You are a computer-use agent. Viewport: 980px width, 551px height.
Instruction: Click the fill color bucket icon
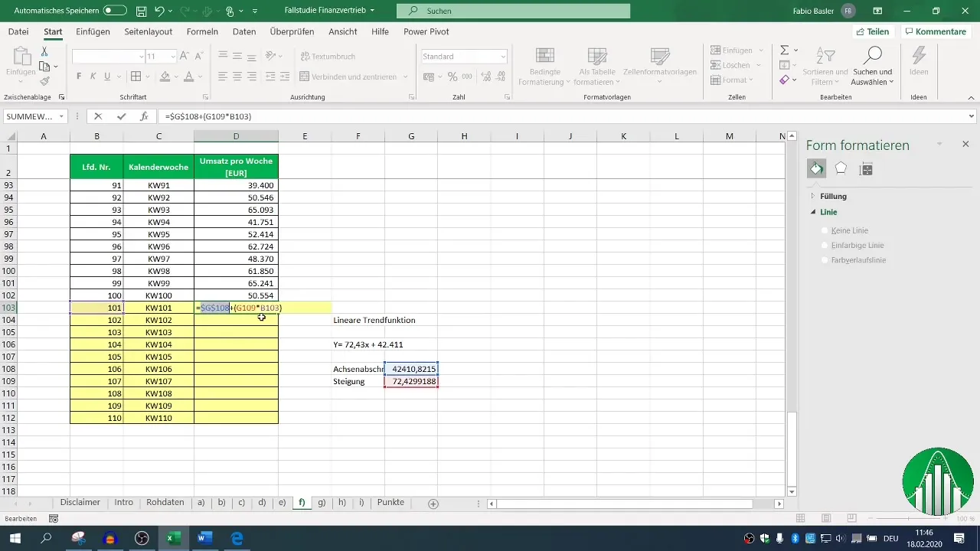click(x=164, y=77)
